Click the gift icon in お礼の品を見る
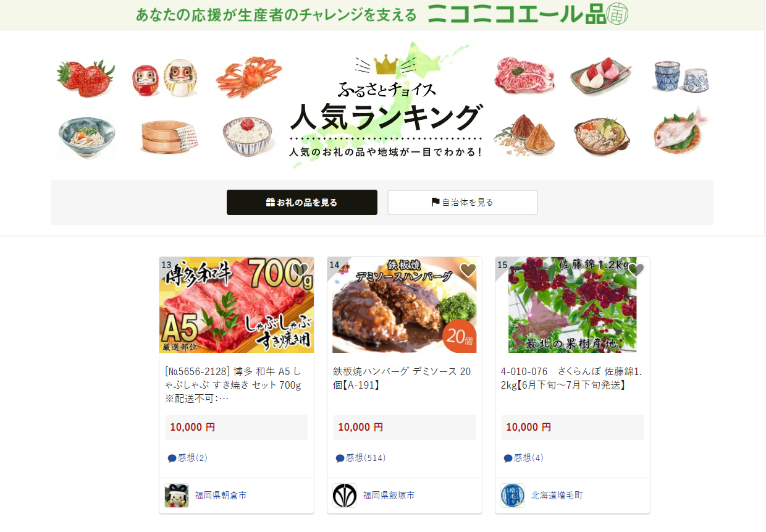This screenshot has width=766, height=532. tap(270, 202)
